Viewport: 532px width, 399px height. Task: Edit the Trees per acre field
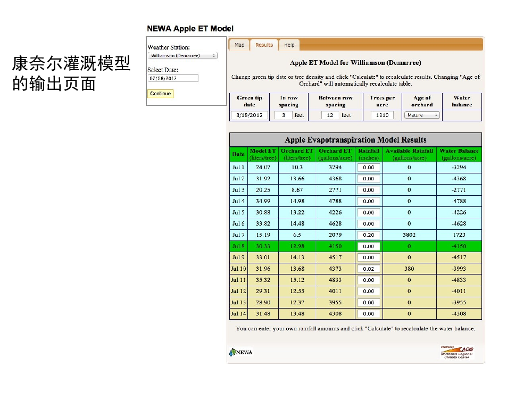click(x=382, y=115)
